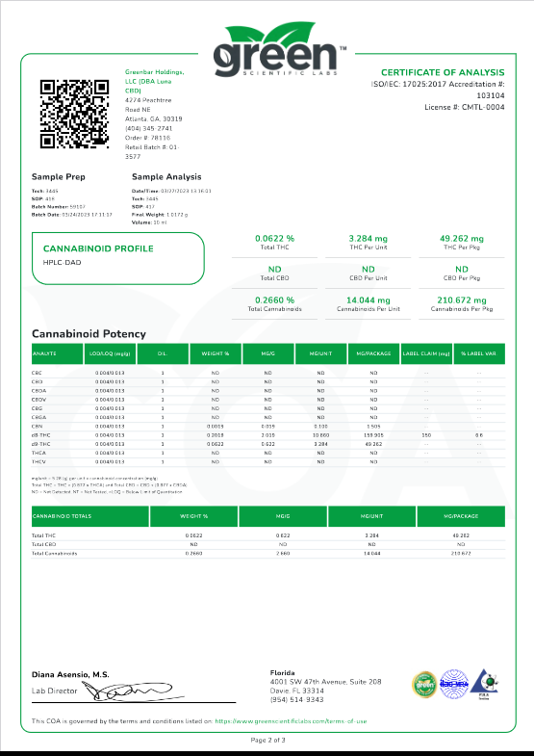Select the 4001 SW 47th Avenue address line
Image resolution: width=534 pixels, height=756 pixels.
click(x=326, y=682)
